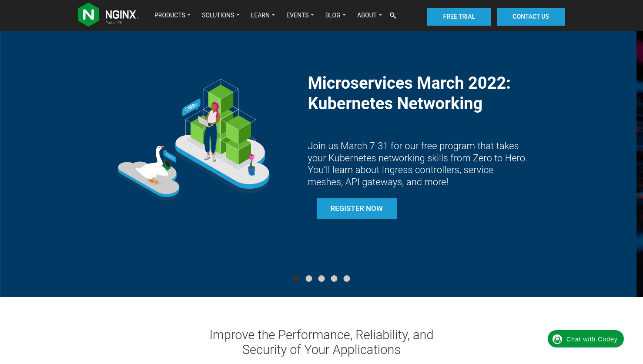Click the 'Join us March 7-31' paragraph
This screenshot has height=364, width=643.
(x=417, y=164)
